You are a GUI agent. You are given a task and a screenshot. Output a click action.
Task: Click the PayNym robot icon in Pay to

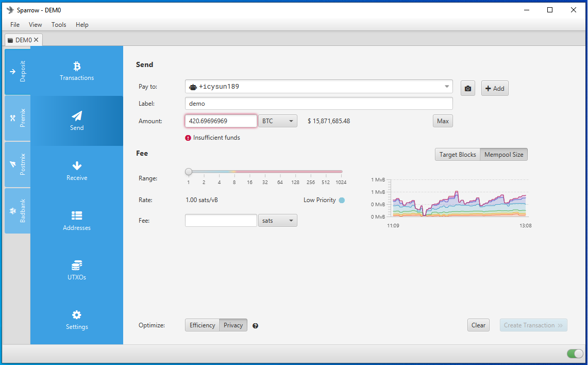point(193,87)
